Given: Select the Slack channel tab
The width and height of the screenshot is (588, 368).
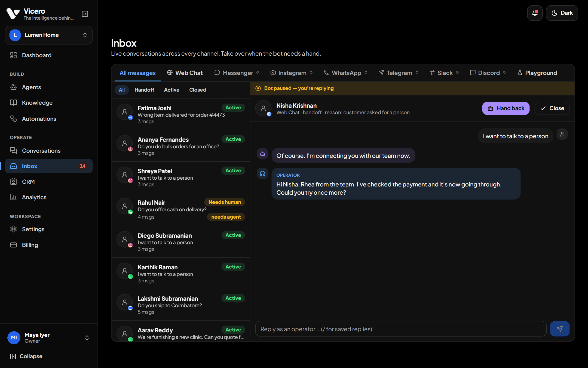Looking at the screenshot, I should tap(444, 73).
